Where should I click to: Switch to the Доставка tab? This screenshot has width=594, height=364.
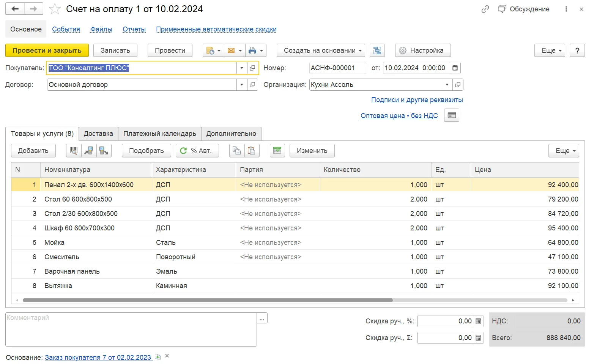pos(98,134)
